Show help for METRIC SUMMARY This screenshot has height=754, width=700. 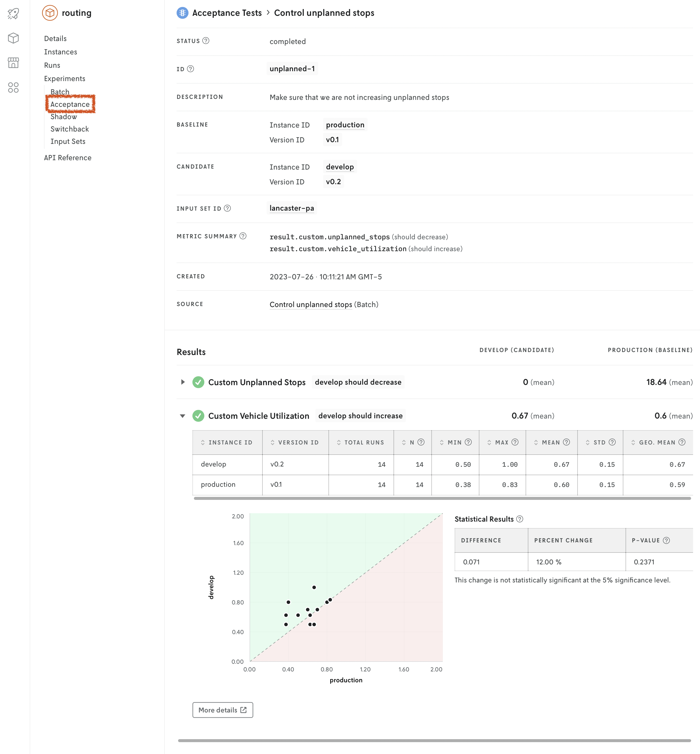(x=243, y=236)
